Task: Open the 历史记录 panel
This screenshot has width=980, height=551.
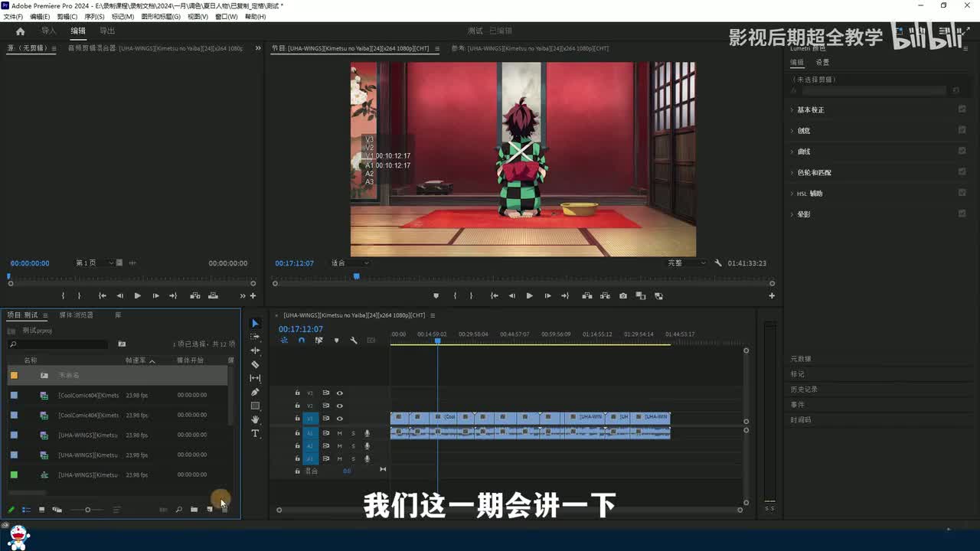Action: click(804, 390)
